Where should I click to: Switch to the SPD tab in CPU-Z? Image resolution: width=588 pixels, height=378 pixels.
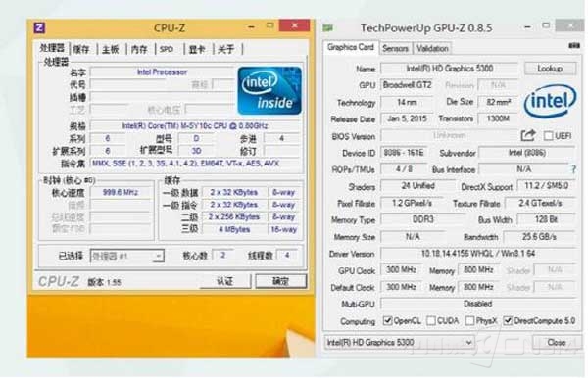[167, 49]
